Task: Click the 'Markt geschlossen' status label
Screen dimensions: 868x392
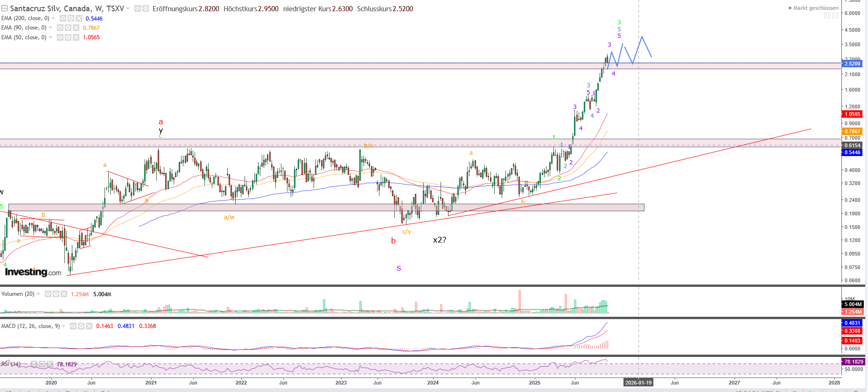Action: (x=815, y=8)
